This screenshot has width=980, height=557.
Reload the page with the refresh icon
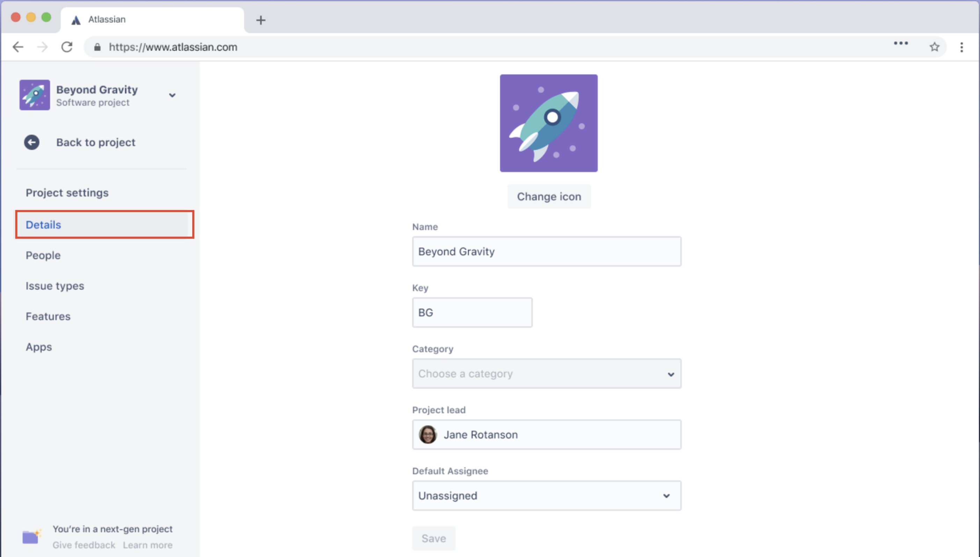pos(67,47)
